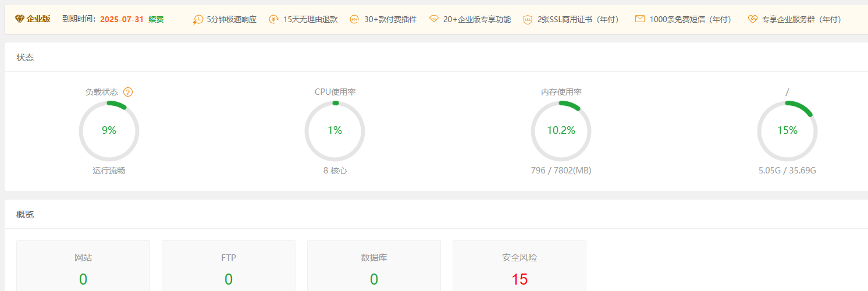Click the 5.05G / 35.69G disk value
This screenshot has width=868, height=291.
coord(787,171)
